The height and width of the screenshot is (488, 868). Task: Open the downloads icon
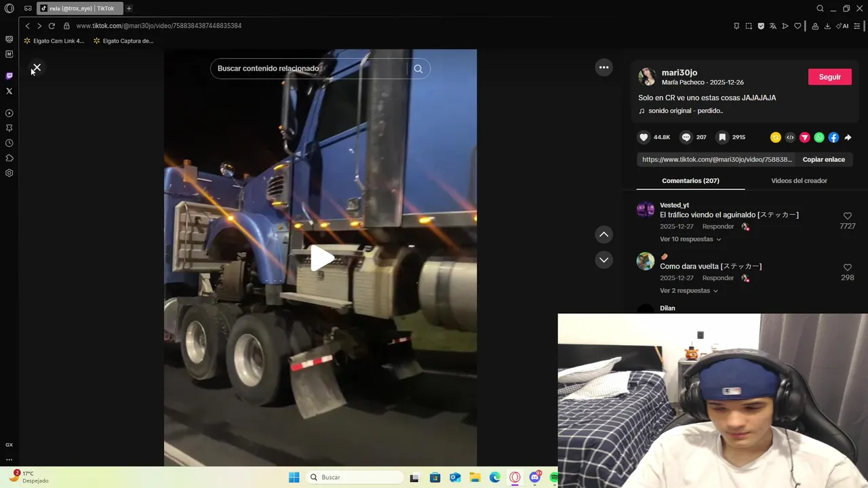pyautogui.click(x=827, y=26)
